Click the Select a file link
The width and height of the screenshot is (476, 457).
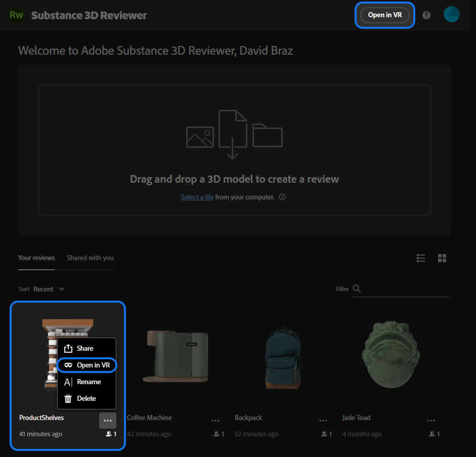pos(197,197)
